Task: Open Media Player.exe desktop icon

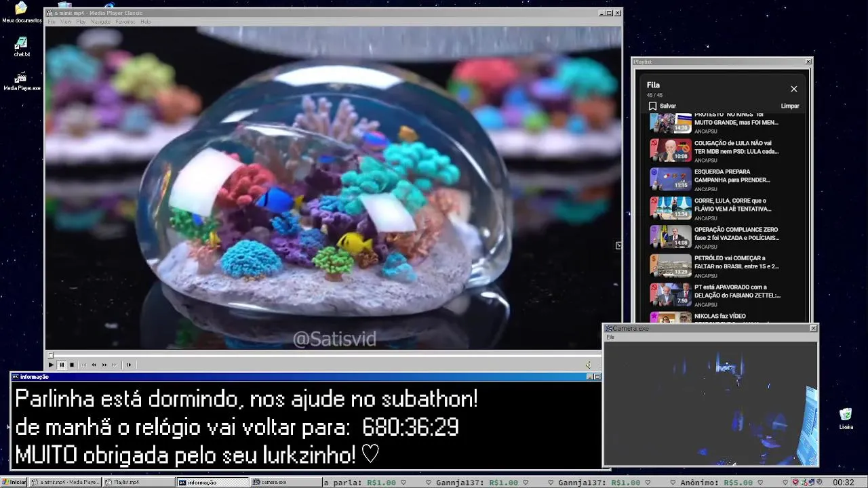Action: (22, 81)
